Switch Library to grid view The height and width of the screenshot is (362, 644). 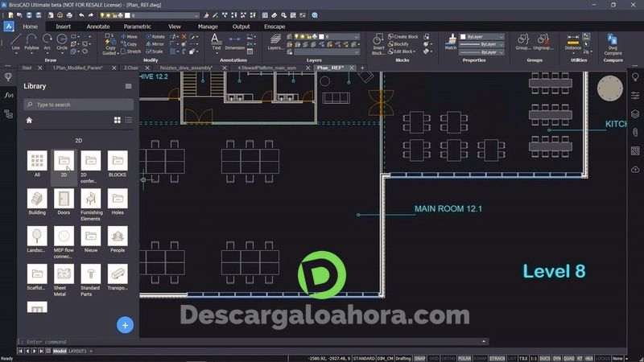pyautogui.click(x=118, y=120)
